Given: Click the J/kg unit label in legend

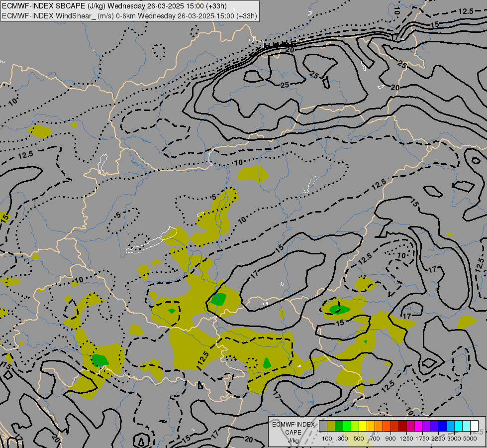Looking at the screenshot, I should [x=293, y=441].
